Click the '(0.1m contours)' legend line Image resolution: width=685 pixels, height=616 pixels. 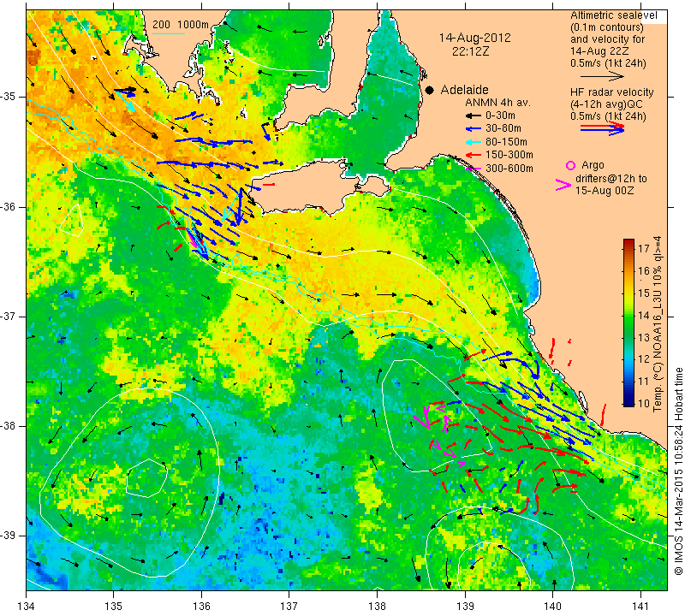[607, 27]
